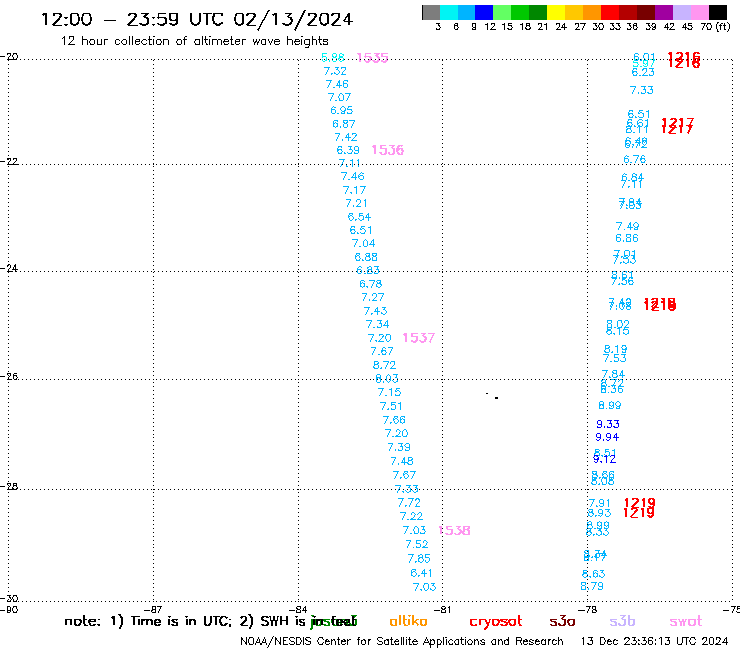Click wave height value 8.63

[593, 574]
